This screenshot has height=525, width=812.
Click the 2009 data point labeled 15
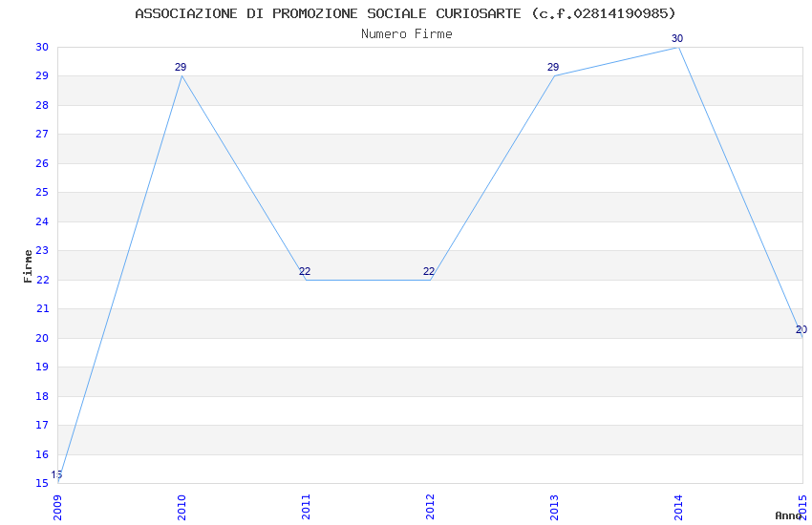tap(58, 483)
